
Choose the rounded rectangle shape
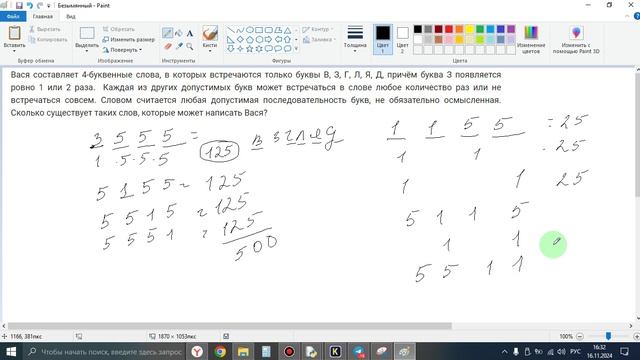tap(269, 30)
